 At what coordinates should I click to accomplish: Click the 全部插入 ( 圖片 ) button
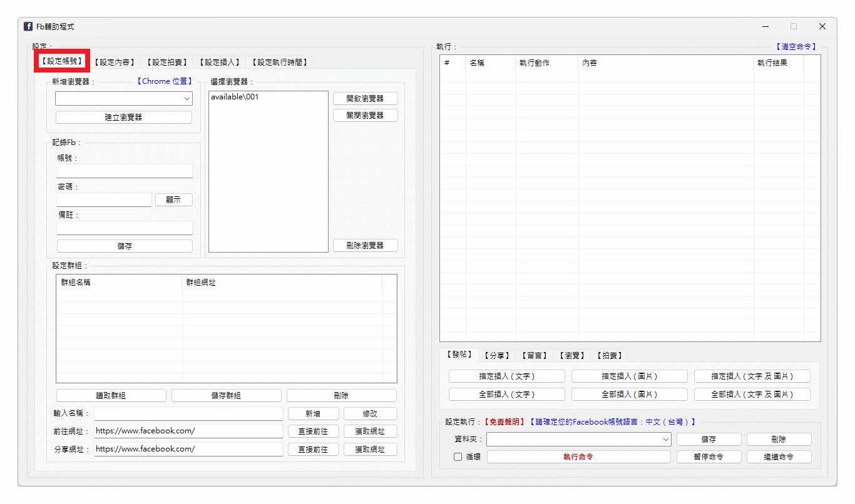(630, 395)
